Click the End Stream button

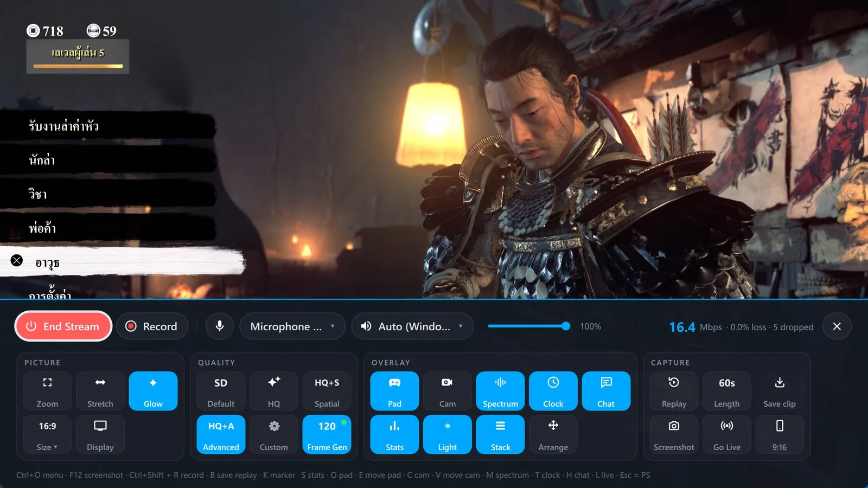tap(63, 326)
